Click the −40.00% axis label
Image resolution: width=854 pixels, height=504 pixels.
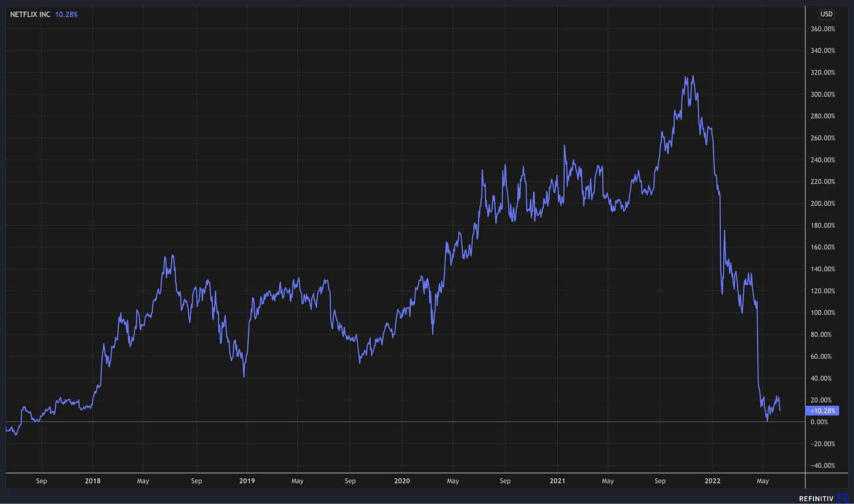pyautogui.click(x=822, y=465)
